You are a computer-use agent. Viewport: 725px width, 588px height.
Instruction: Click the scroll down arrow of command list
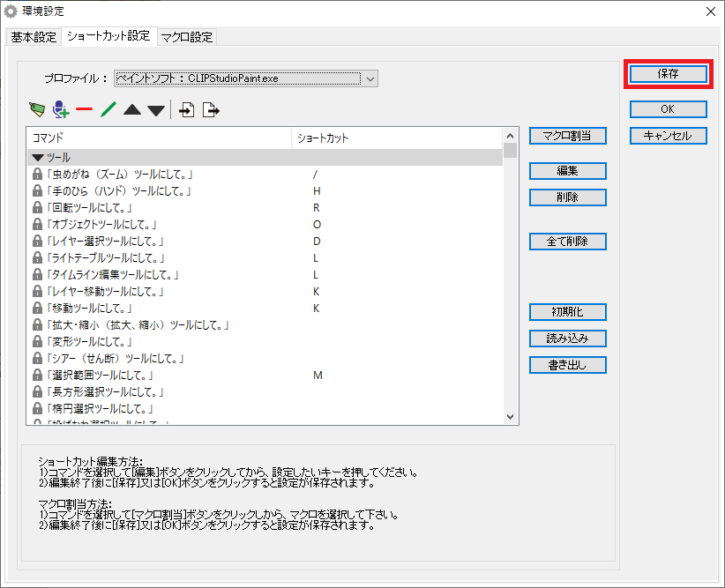[510, 416]
